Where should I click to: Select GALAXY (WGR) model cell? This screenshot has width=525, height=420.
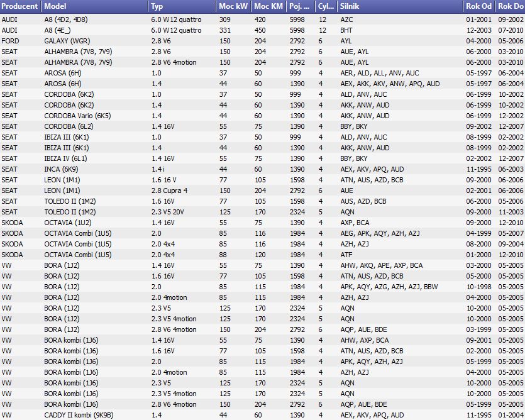tap(67, 41)
